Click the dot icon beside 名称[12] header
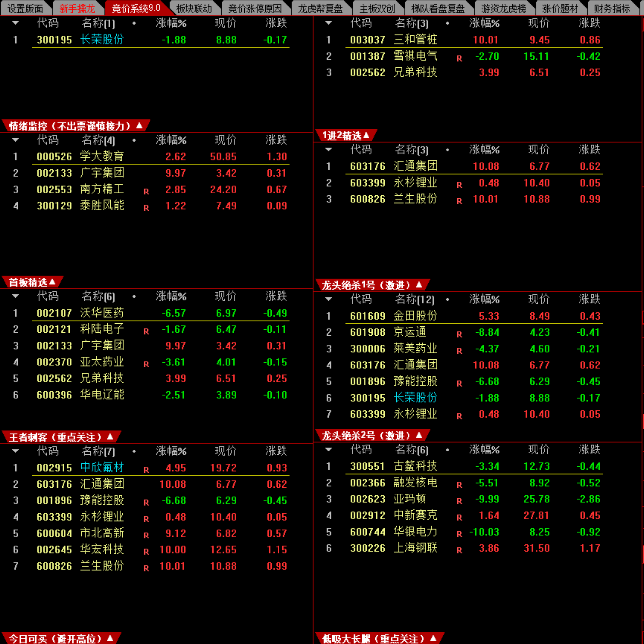The height and width of the screenshot is (644, 644). 447,300
